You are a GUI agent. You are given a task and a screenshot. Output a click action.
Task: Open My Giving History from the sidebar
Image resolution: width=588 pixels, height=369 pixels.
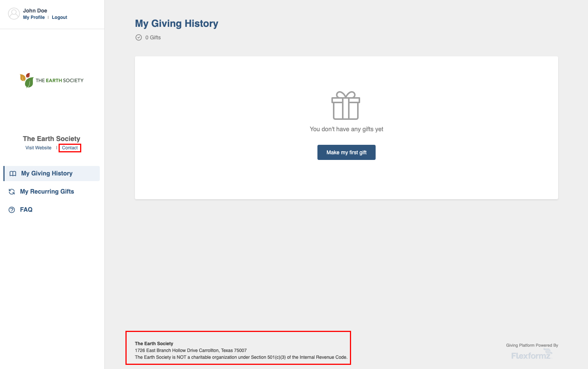pos(46,173)
